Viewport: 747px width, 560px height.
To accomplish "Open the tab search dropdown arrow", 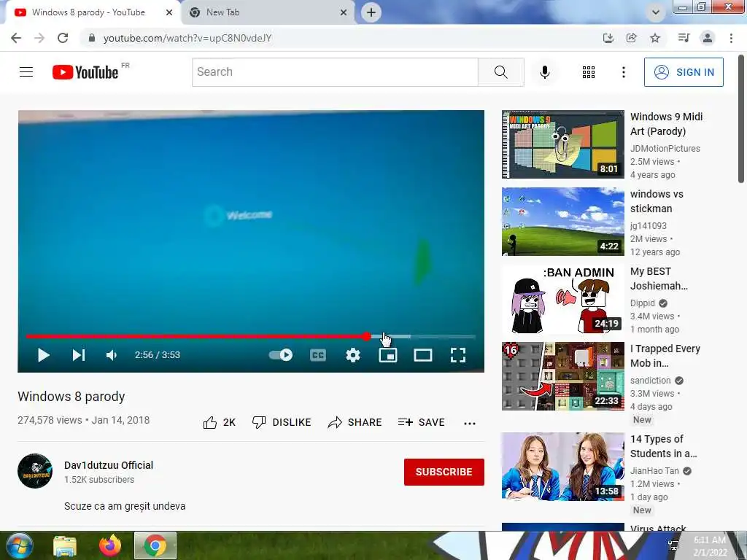I will pos(656,12).
